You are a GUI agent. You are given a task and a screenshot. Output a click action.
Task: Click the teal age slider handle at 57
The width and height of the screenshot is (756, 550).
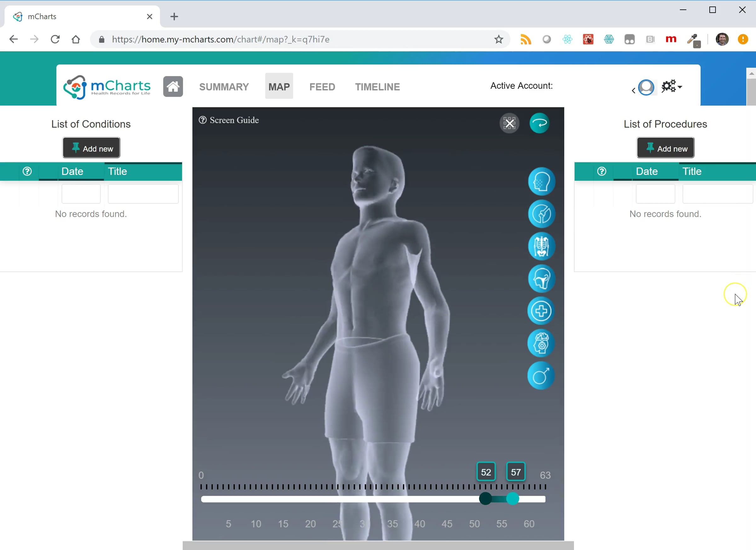click(x=513, y=499)
